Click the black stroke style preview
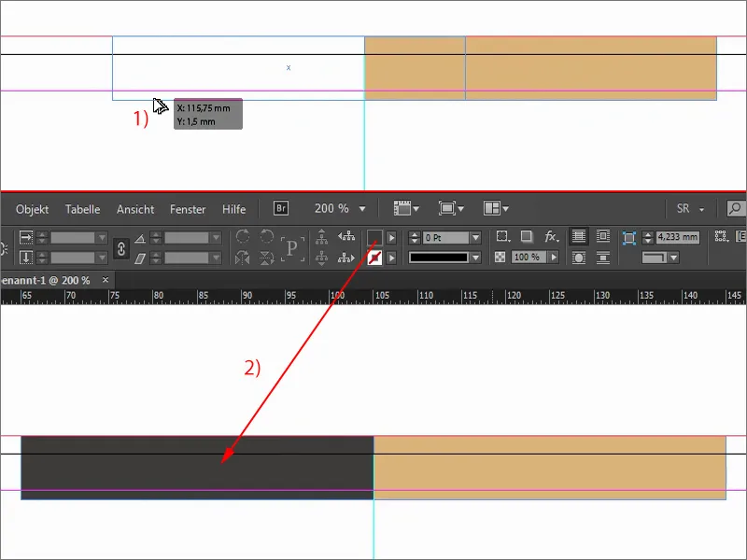747x560 pixels. coord(439,258)
